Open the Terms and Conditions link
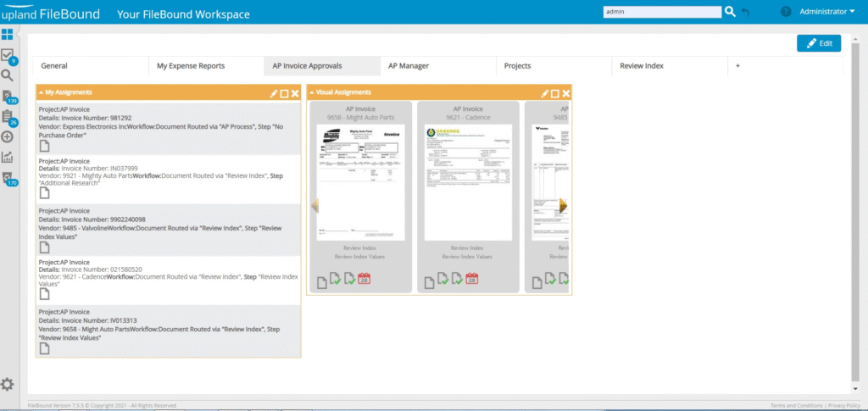This screenshot has height=411, width=868. click(x=796, y=406)
